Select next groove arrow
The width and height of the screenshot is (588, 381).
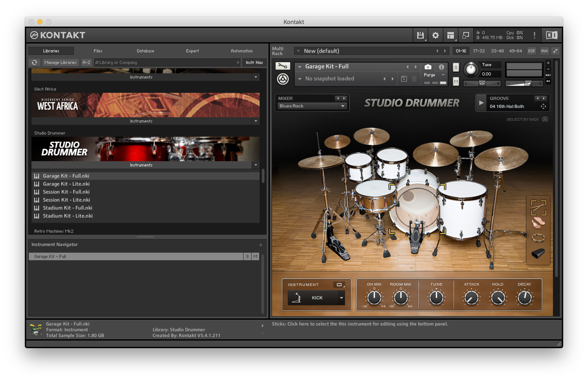point(544,98)
